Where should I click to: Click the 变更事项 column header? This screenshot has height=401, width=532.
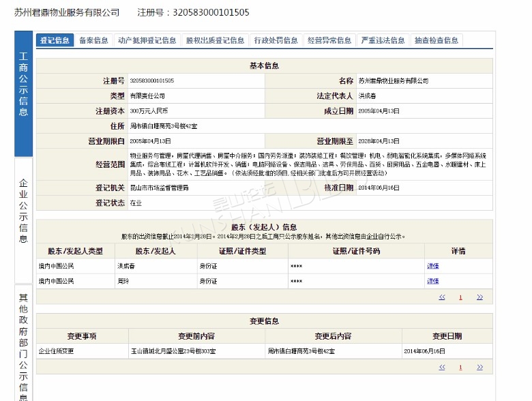[82, 336]
